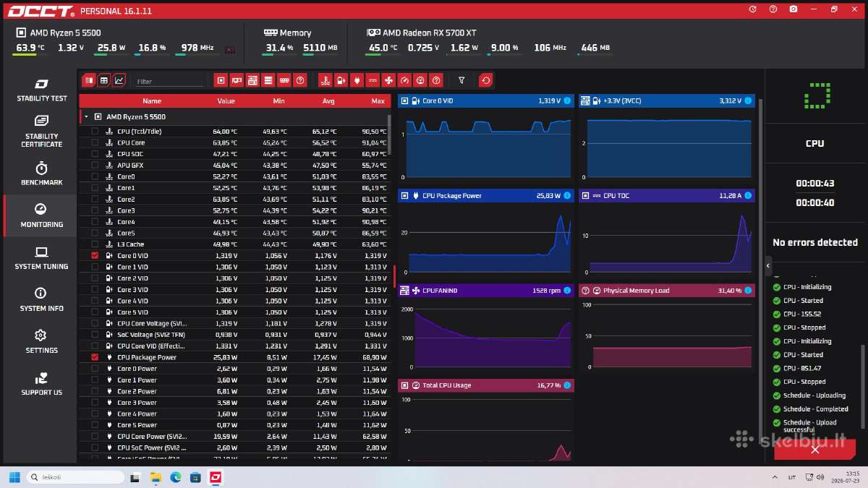Click the sensor table vertical scrollbar
The height and width of the screenshot is (488, 868).
(390, 134)
